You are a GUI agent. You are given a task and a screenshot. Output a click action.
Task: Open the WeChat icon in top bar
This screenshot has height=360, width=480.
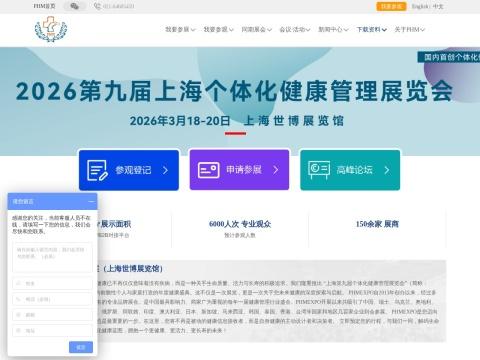click(x=75, y=6)
